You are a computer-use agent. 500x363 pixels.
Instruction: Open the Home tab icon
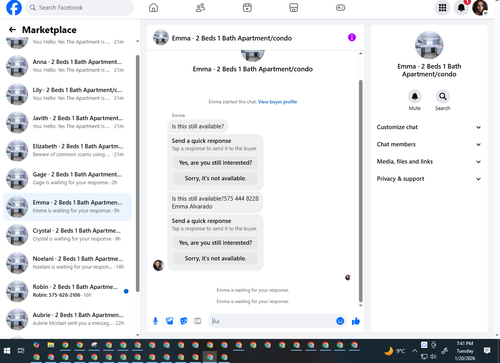click(x=153, y=8)
